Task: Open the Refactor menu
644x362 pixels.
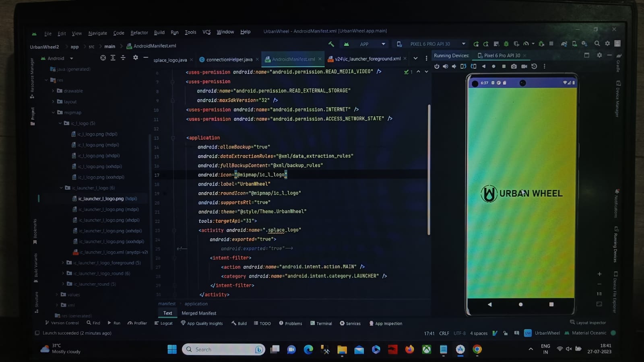Action: pyautogui.click(x=139, y=33)
